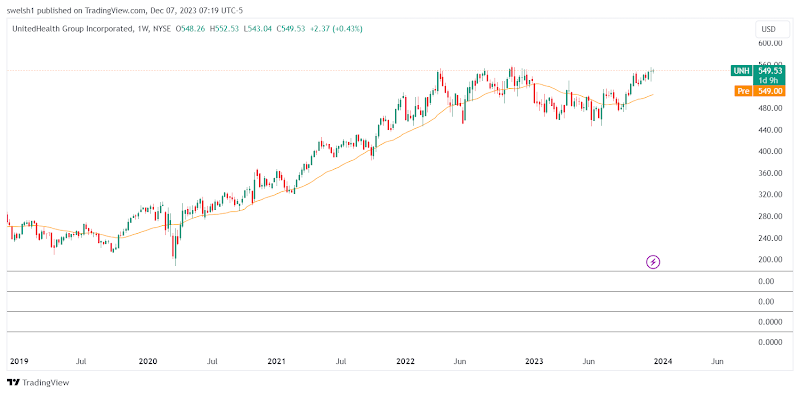Select the 2019 label on time axis
Image resolution: width=800 pixels, height=394 pixels.
coord(18,361)
